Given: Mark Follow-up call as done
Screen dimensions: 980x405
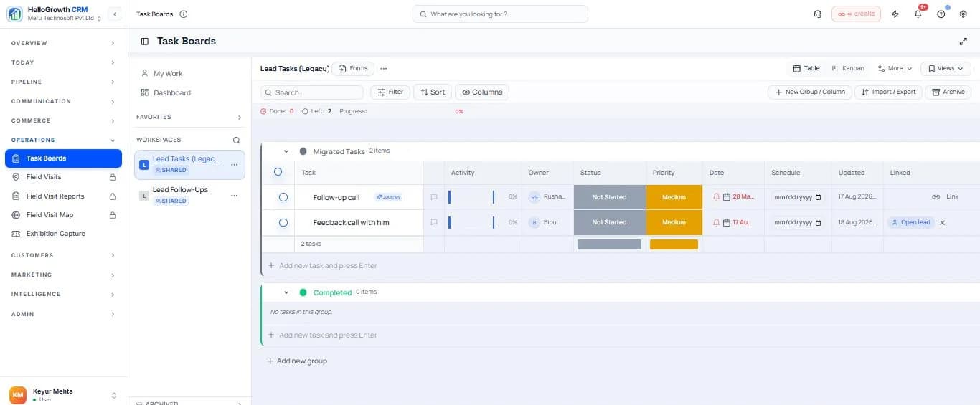Looking at the screenshot, I should click(x=283, y=197).
